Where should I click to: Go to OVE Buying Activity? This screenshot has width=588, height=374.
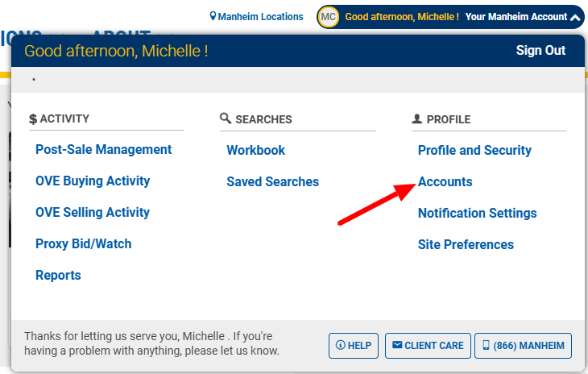coord(93,181)
